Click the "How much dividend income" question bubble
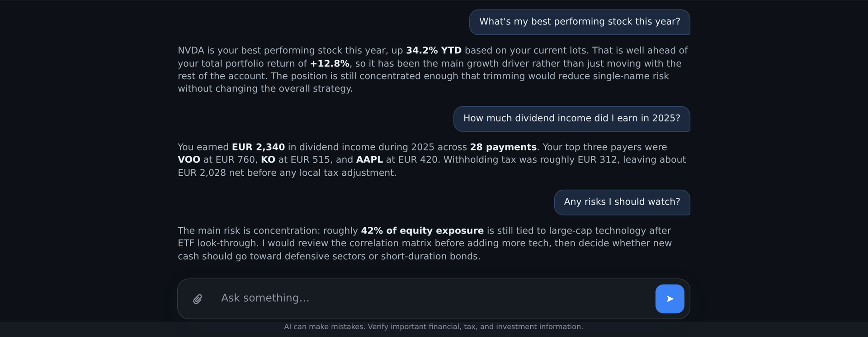 click(572, 119)
